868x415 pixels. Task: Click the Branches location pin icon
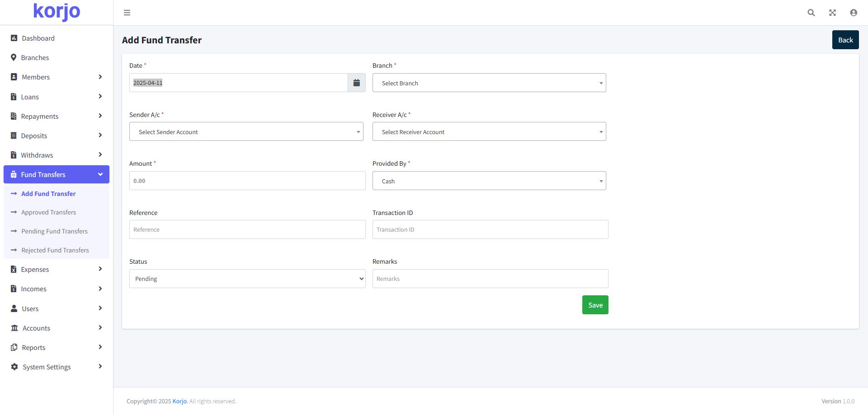coord(14,58)
